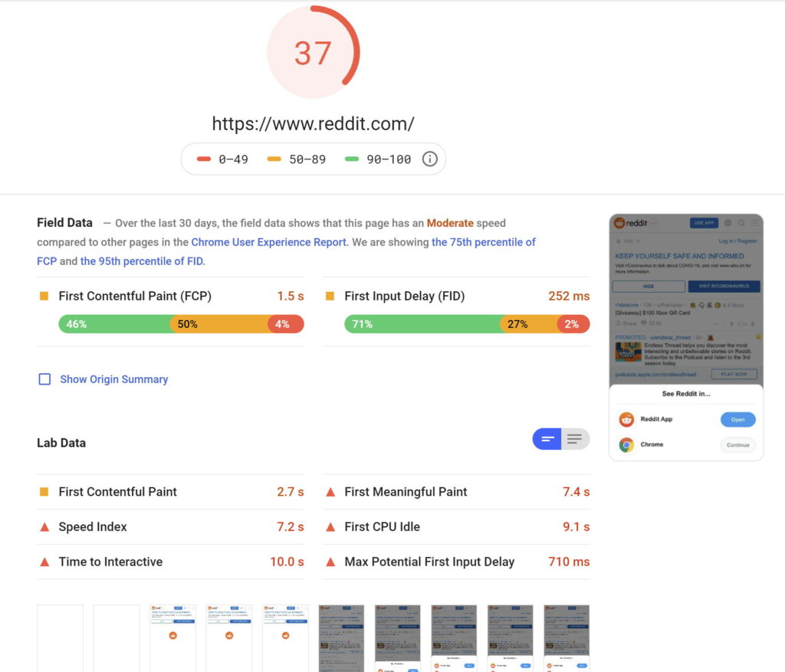
Task: Open the last filmstrip thumbnail frame
Action: [x=567, y=638]
